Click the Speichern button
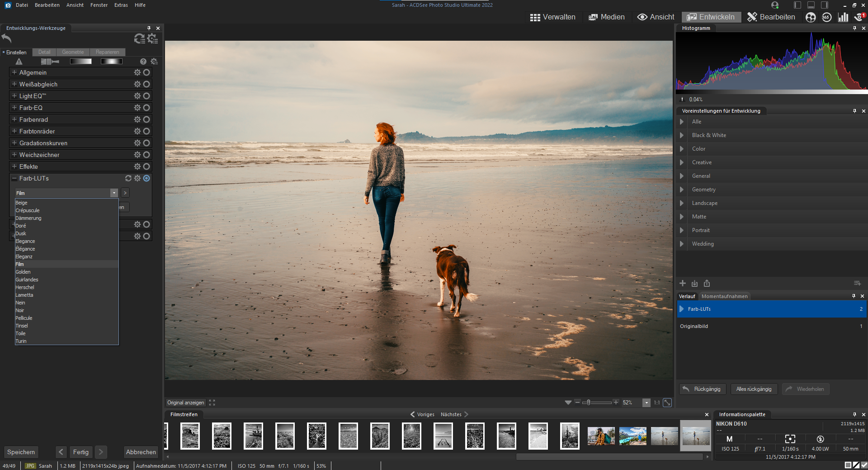 [x=21, y=452]
